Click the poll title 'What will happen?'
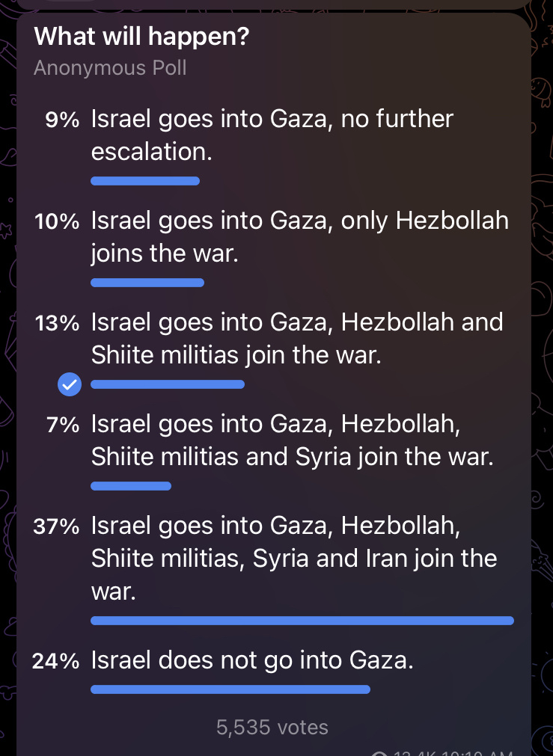Viewport: 553px width, 756px height. coord(141,36)
